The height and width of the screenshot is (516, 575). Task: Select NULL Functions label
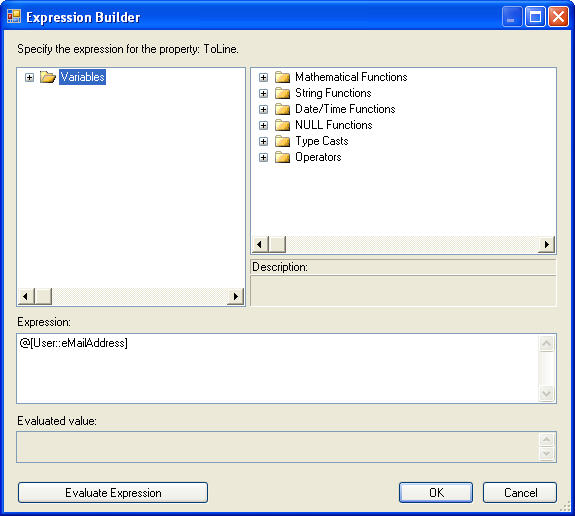point(334,125)
